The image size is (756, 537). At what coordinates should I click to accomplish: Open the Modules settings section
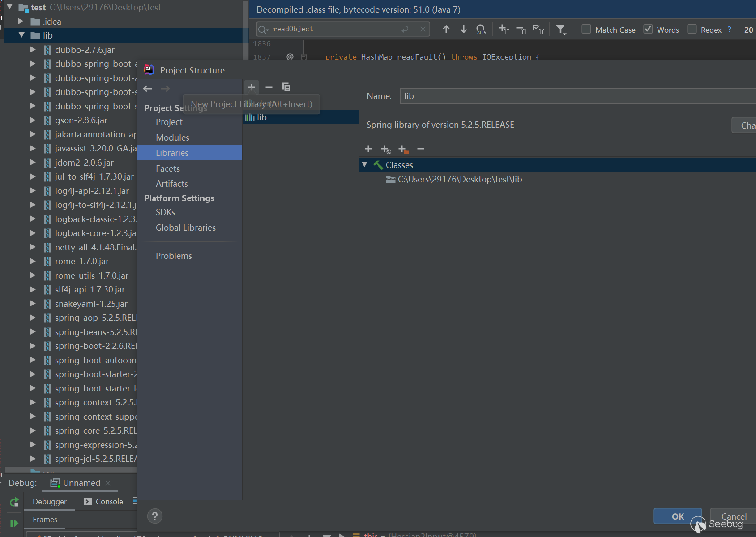coord(172,137)
